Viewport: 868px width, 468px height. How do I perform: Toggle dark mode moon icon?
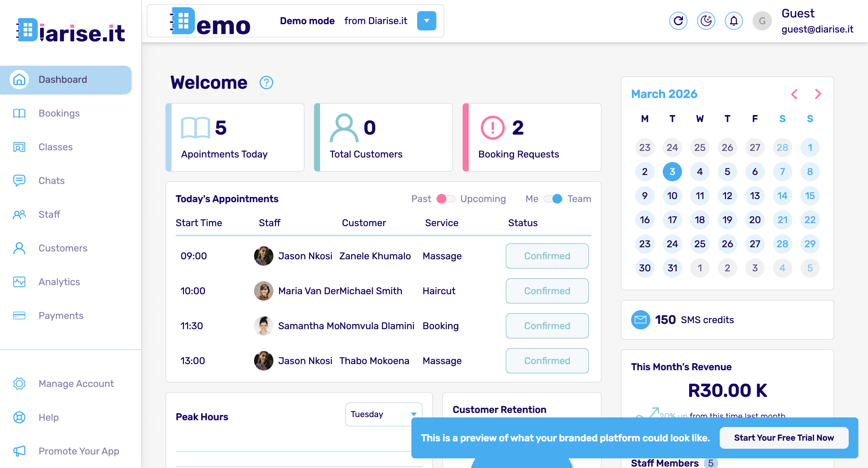coord(706,21)
